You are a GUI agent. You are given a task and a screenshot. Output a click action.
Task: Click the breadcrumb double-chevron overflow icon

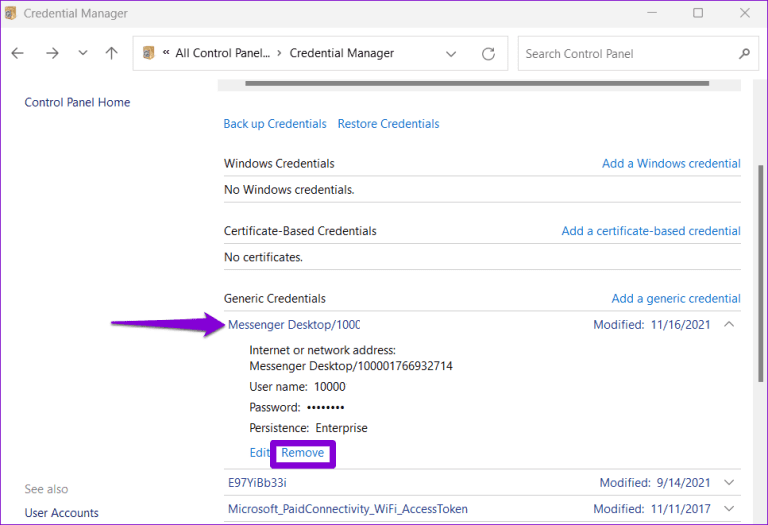click(x=166, y=52)
